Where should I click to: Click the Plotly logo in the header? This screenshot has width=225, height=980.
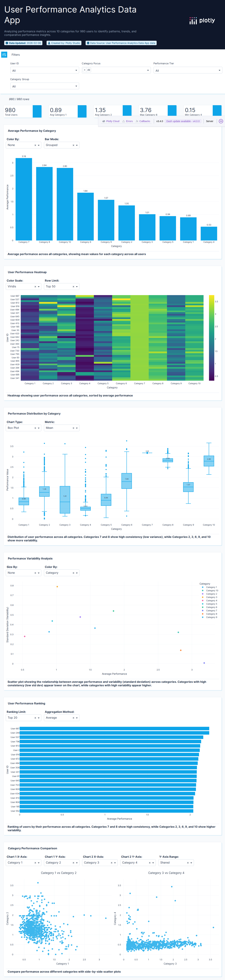point(202,21)
